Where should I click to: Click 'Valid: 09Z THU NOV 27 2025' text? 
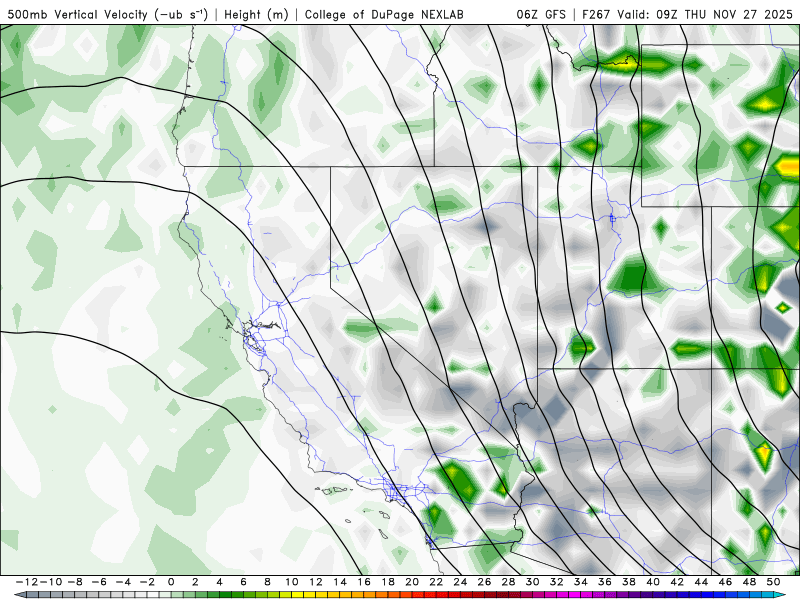(x=705, y=14)
